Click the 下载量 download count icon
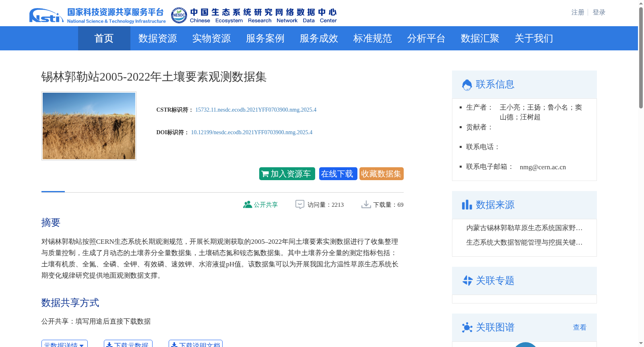The width and height of the screenshot is (644, 347). [x=366, y=205]
